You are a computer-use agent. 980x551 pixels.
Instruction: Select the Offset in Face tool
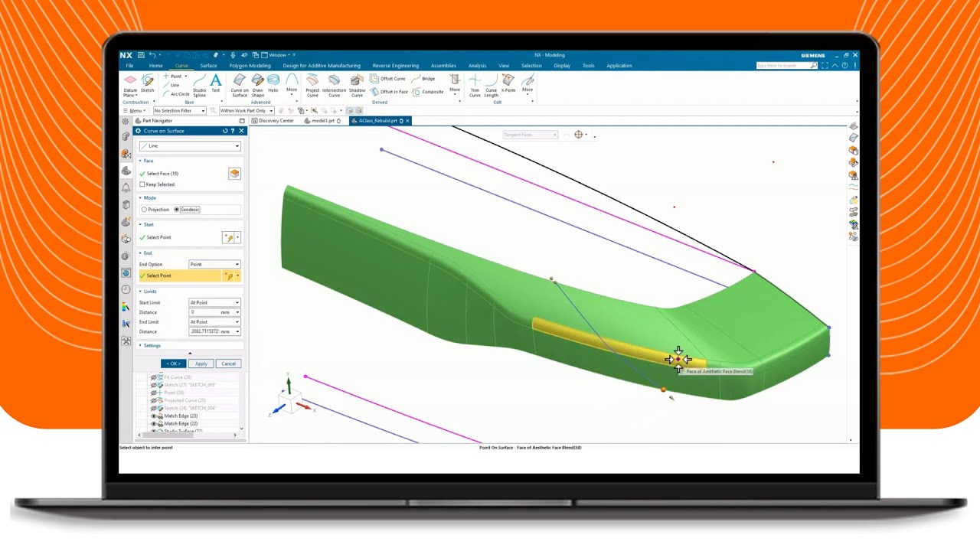(x=390, y=92)
